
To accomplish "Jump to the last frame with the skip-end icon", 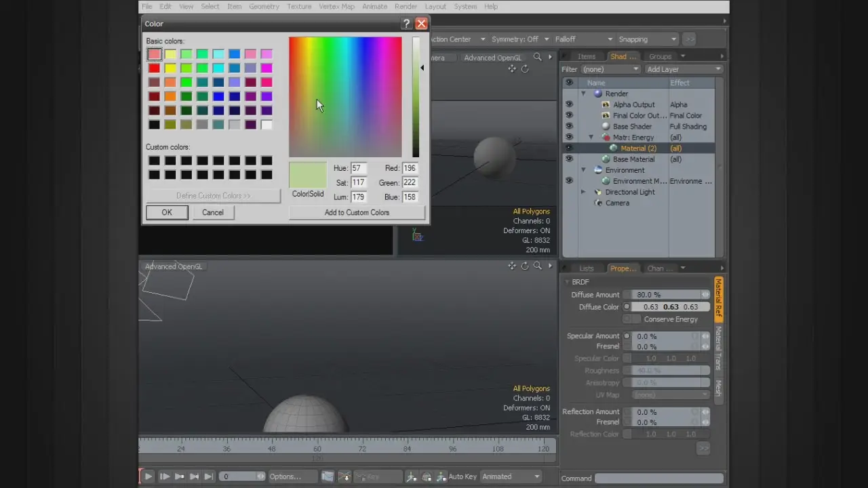I will (x=209, y=476).
